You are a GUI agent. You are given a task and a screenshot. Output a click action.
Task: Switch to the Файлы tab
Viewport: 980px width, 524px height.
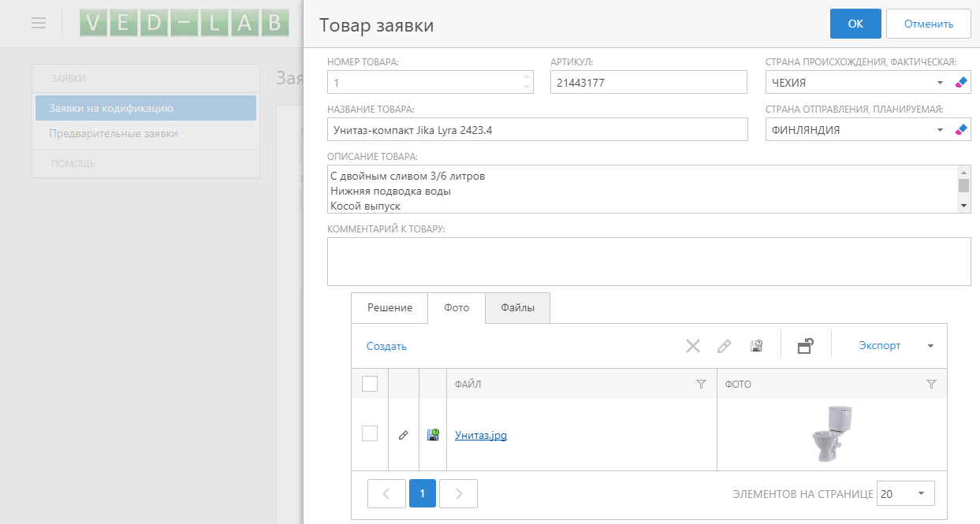click(517, 308)
